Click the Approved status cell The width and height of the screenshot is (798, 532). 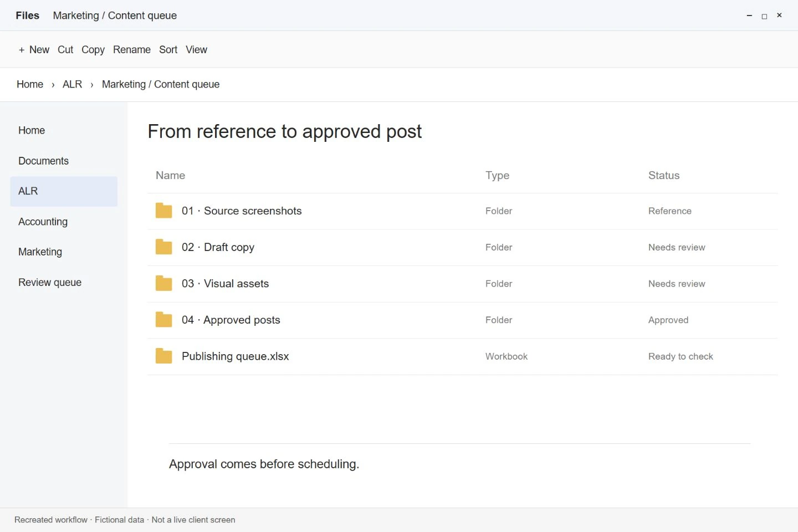pos(668,320)
